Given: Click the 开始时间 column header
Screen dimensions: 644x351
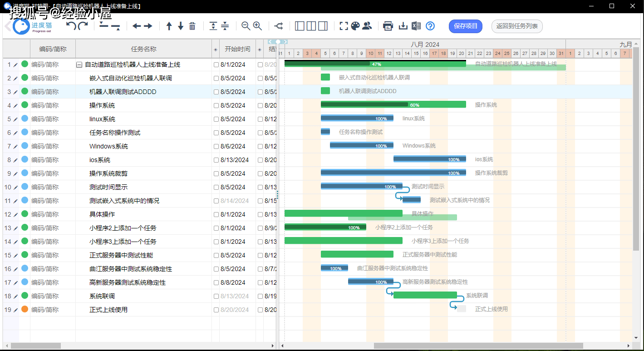Looking at the screenshot, I should point(237,49).
